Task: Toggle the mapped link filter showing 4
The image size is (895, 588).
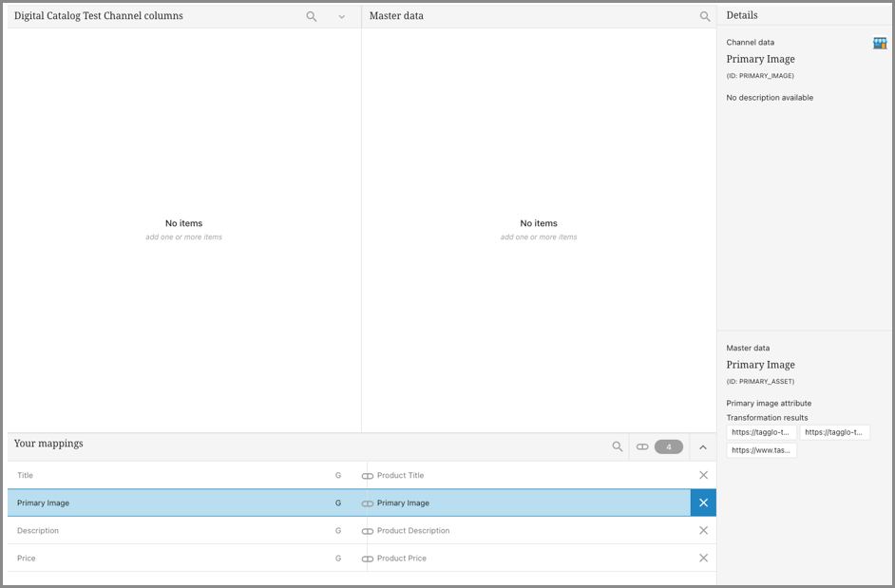Action: tap(659, 446)
